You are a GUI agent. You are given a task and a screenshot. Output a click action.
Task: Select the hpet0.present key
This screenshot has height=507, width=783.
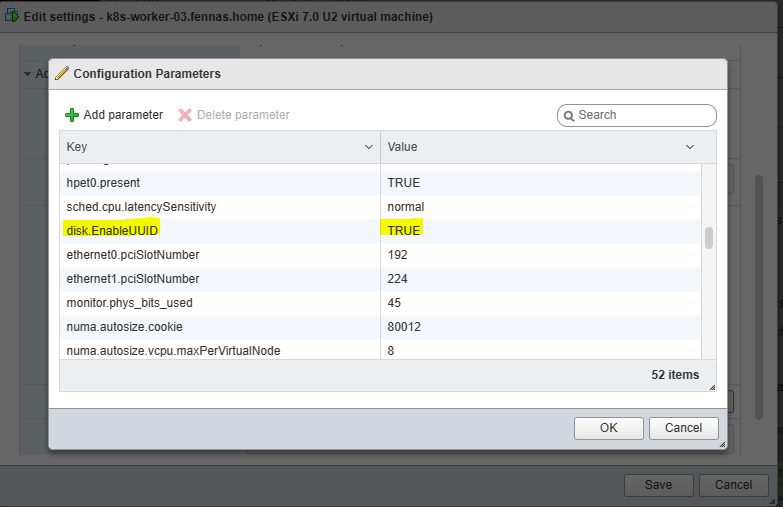pos(103,183)
